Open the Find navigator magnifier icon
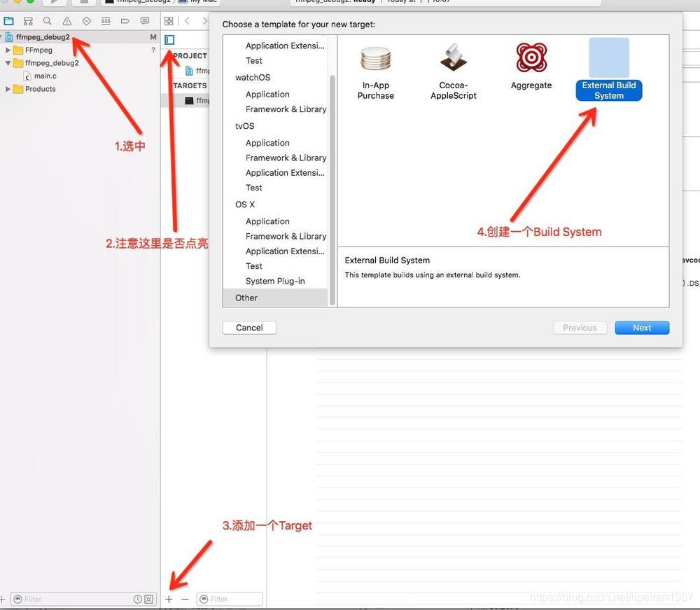The image size is (700, 610). (x=48, y=21)
